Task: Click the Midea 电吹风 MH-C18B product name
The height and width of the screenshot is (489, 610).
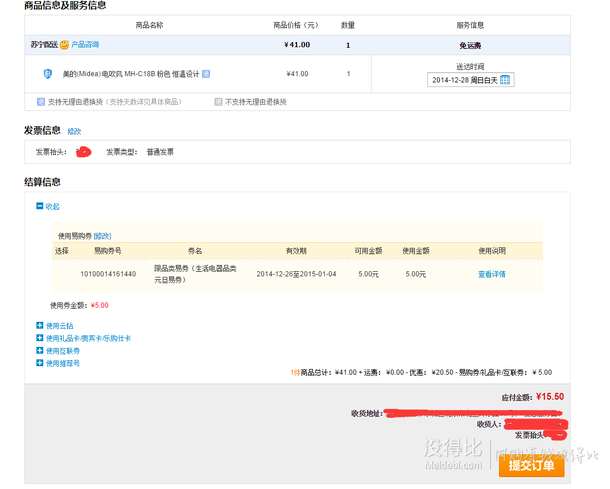Action: point(131,74)
